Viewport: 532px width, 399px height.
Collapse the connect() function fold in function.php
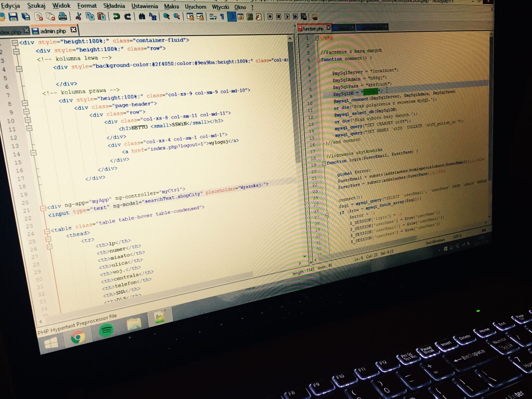pyautogui.click(x=318, y=60)
